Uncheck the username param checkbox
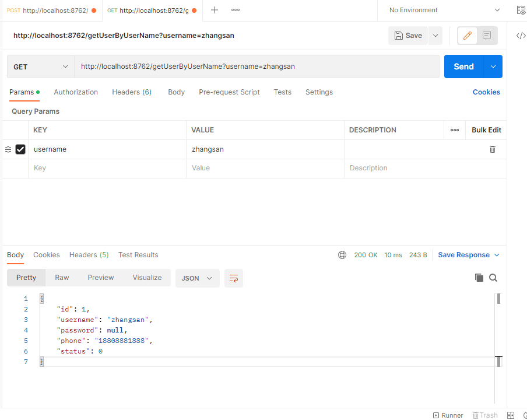 coord(20,149)
